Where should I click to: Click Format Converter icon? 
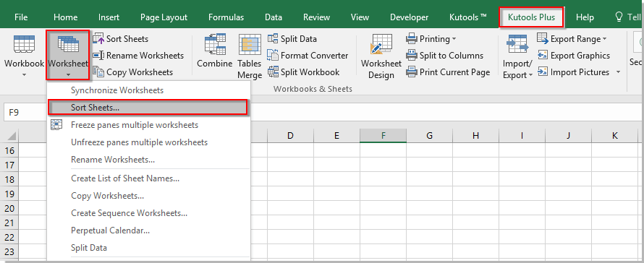[273, 56]
